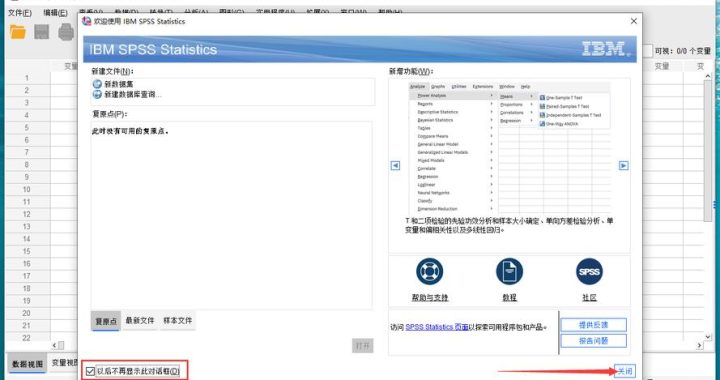This screenshot has height=380, width=720.
Task: Close the welcome dialog with the X
Action: click(634, 21)
